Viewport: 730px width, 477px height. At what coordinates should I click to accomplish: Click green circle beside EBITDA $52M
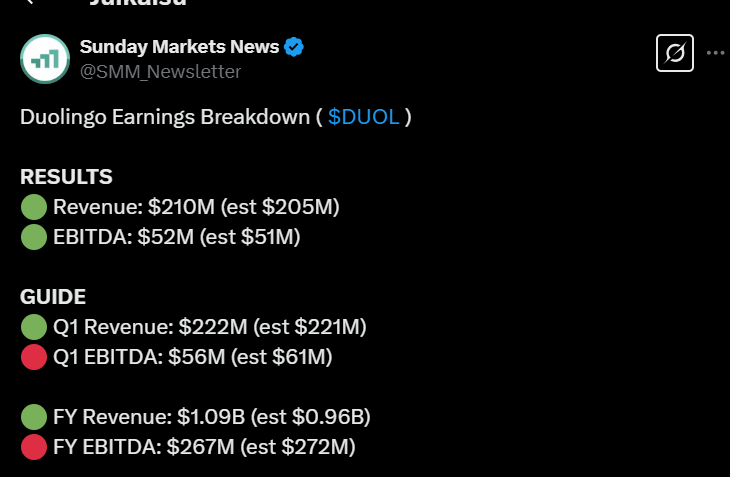pyautogui.click(x=34, y=237)
